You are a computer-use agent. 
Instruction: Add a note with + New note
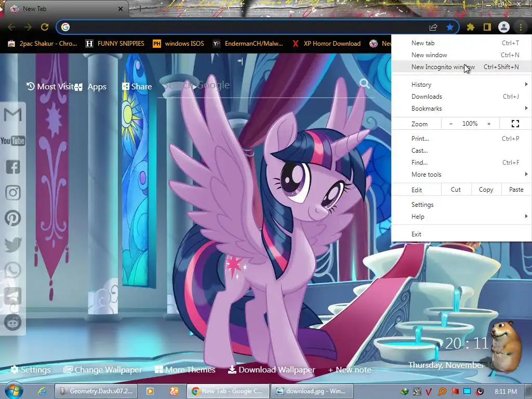tap(350, 369)
